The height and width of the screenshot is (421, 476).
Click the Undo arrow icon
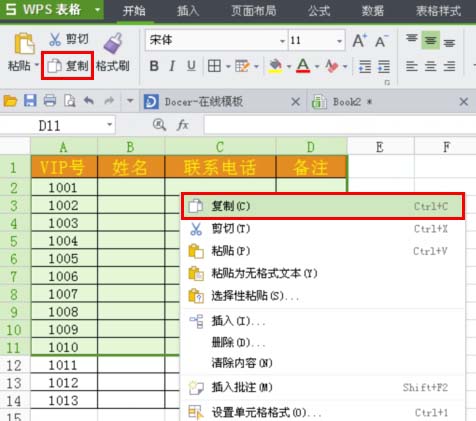tap(89, 100)
